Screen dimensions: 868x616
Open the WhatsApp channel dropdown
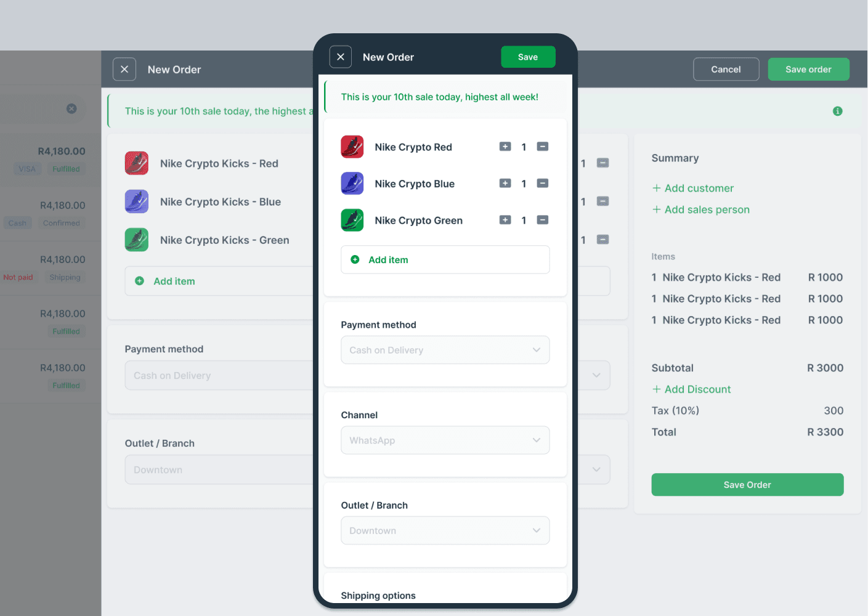tap(445, 440)
